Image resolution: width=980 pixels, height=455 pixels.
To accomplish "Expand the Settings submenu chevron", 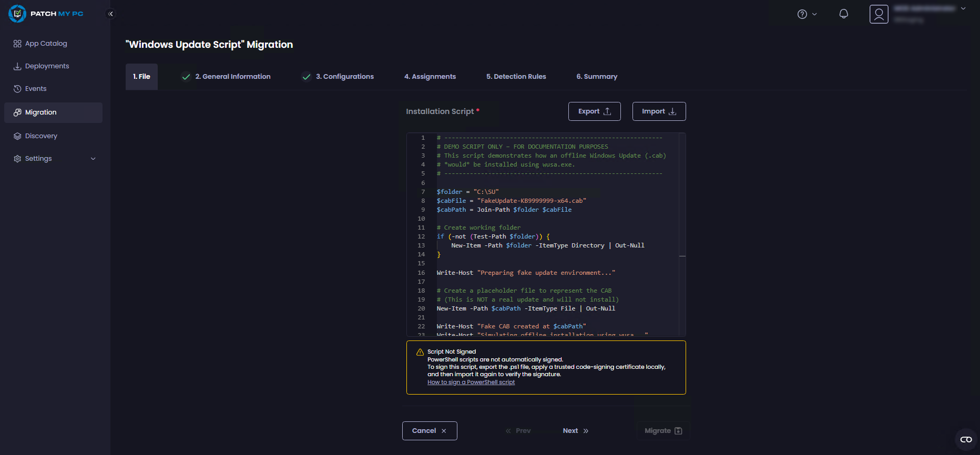I will 93,159.
